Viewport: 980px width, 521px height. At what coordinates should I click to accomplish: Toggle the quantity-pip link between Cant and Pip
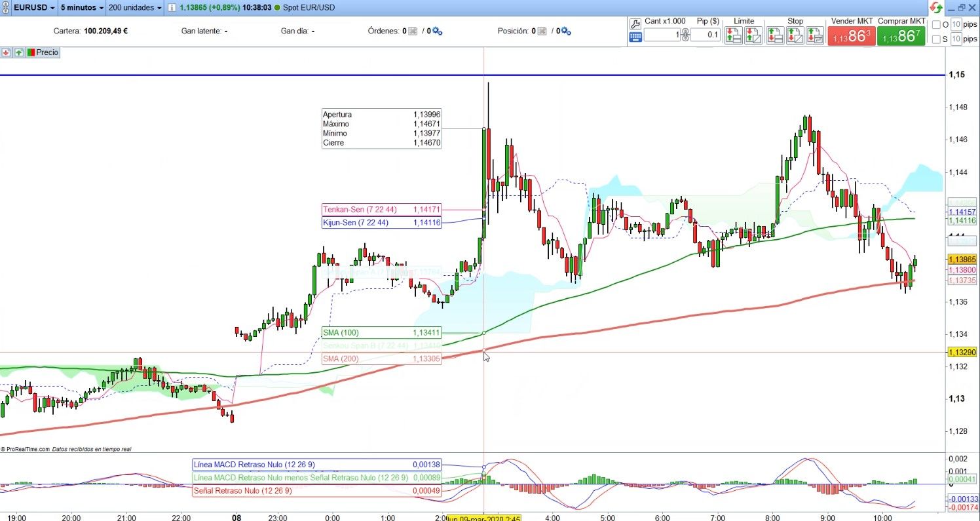pos(685,35)
